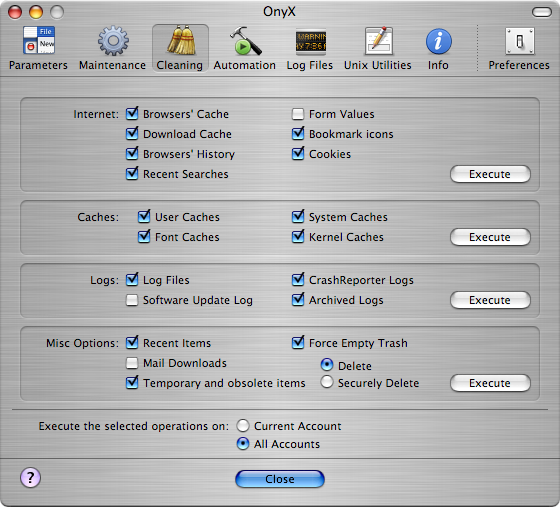Viewport: 560px width, 507px height.
Task: Click the 'Maintenance' toolbar label
Action: 112,65
